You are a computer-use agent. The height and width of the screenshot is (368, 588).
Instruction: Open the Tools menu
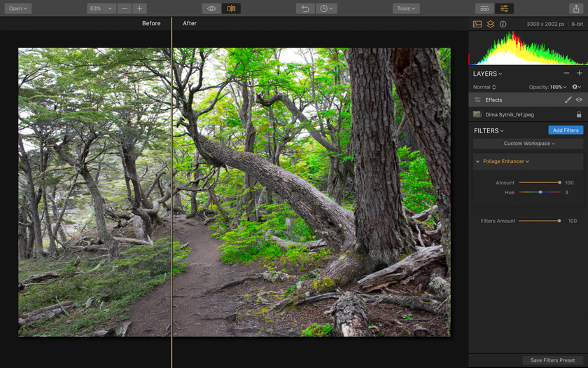406,8
